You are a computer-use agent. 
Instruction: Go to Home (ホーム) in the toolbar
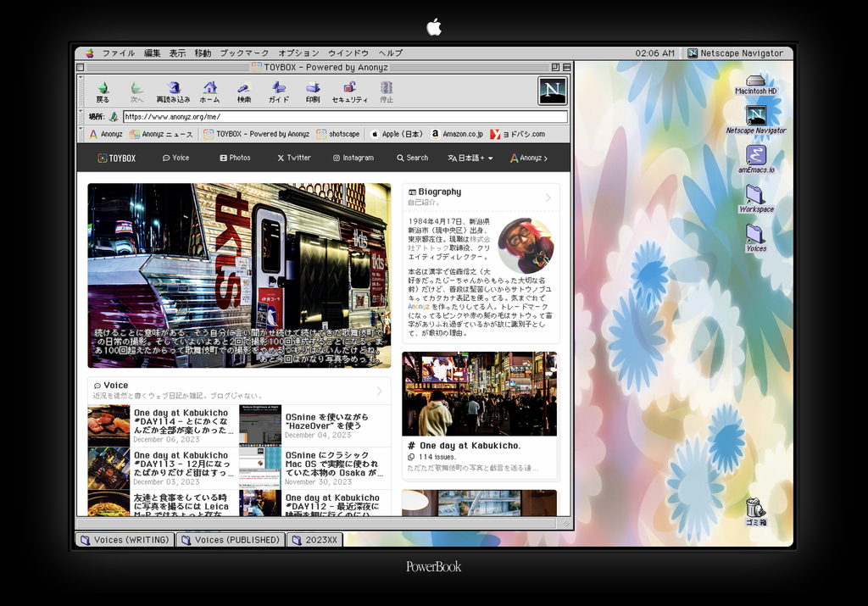(x=209, y=91)
